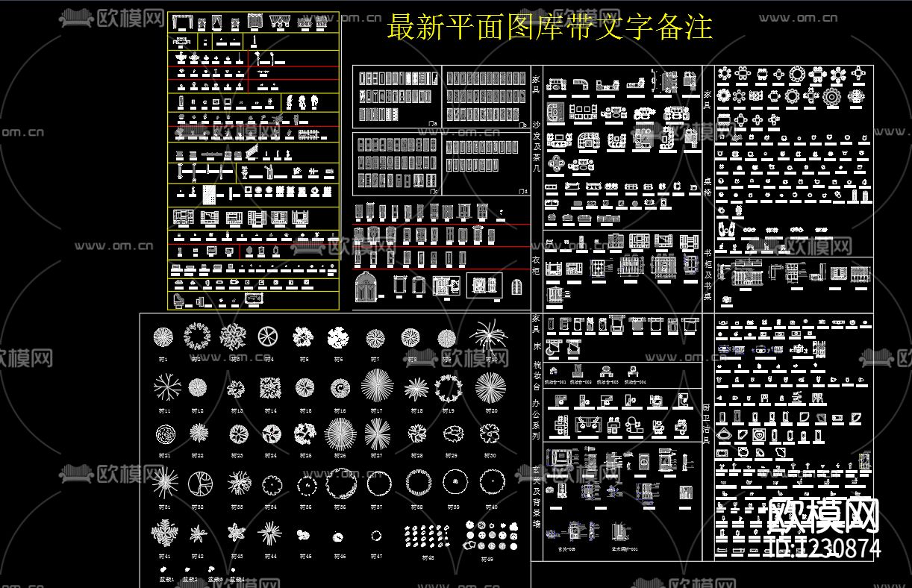The image size is (912, 588).
Task: Click the 沙发及茶几 section label
Action: pos(537,147)
